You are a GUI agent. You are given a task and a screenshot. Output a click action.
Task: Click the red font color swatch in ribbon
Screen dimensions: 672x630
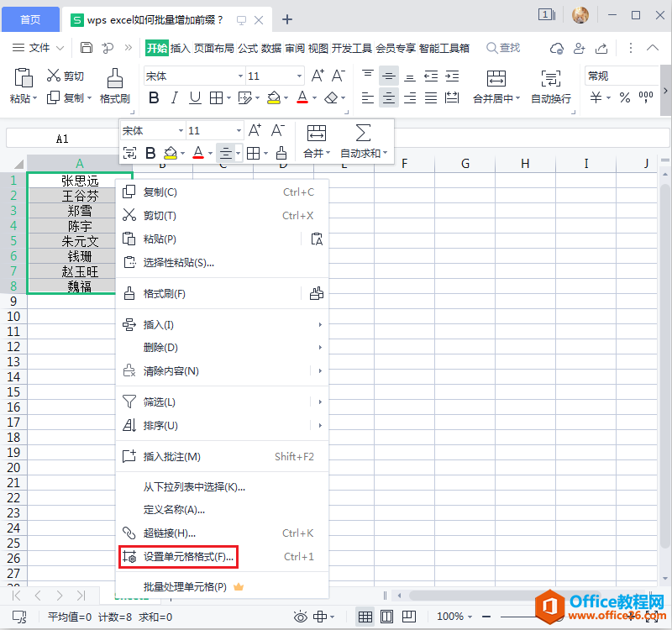(x=302, y=98)
